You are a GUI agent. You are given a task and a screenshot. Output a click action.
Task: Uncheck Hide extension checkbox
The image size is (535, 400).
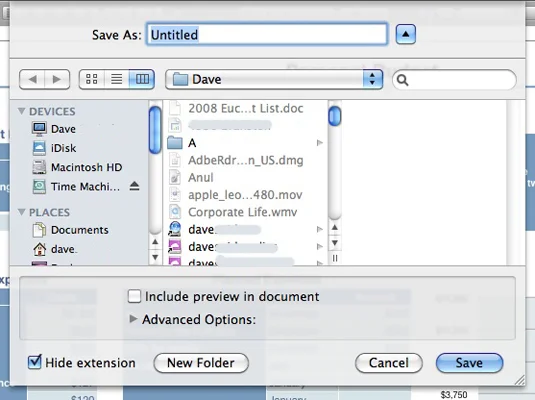[x=34, y=362]
